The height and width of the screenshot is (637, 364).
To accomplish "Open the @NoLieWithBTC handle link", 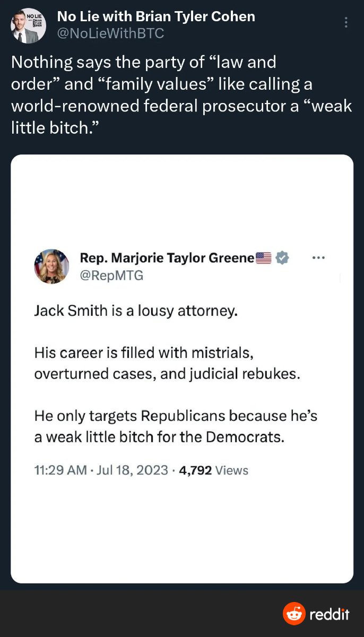I will (110, 33).
